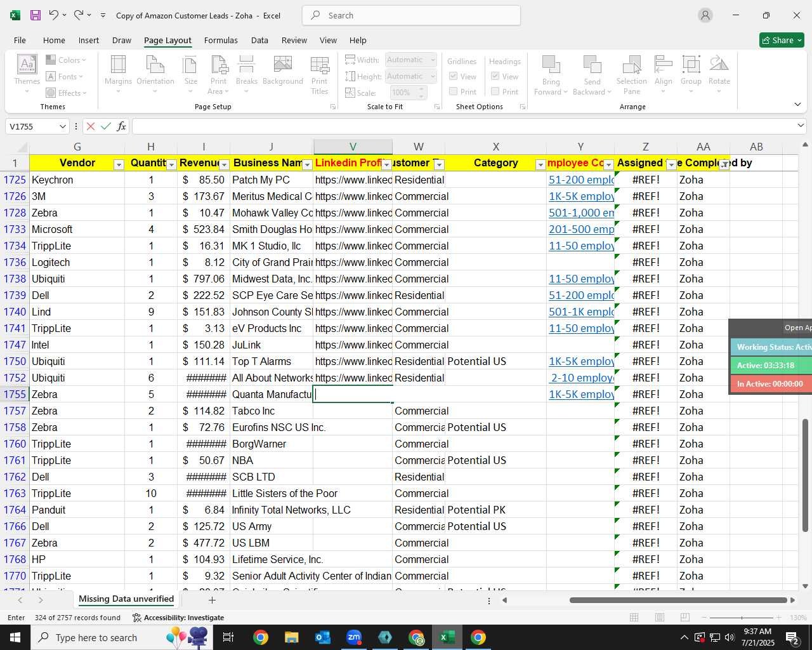Undo the last action
812x650 pixels.
53,15
